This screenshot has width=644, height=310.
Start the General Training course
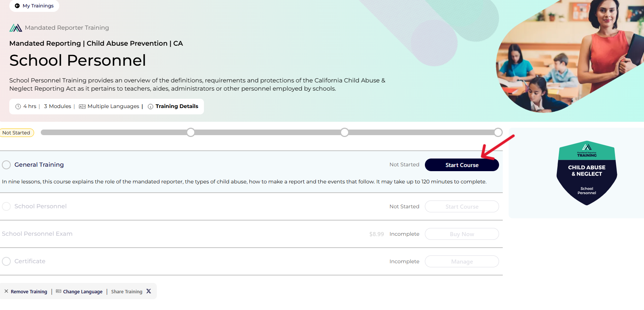(462, 165)
